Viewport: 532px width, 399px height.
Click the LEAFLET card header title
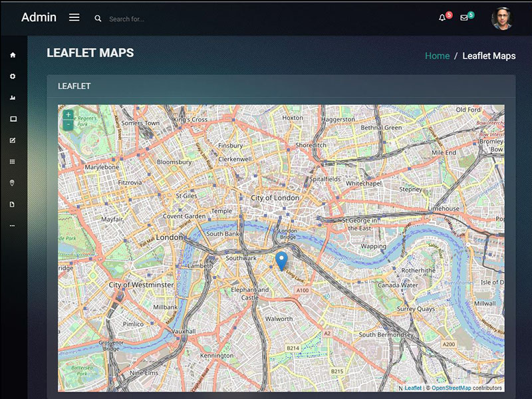[x=74, y=86]
